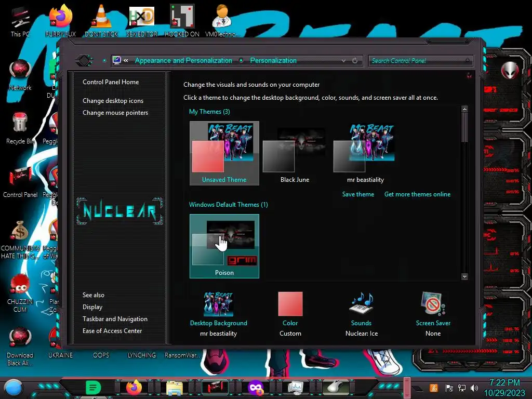
Task: Click the volume speaker tray icon
Action: click(474, 388)
